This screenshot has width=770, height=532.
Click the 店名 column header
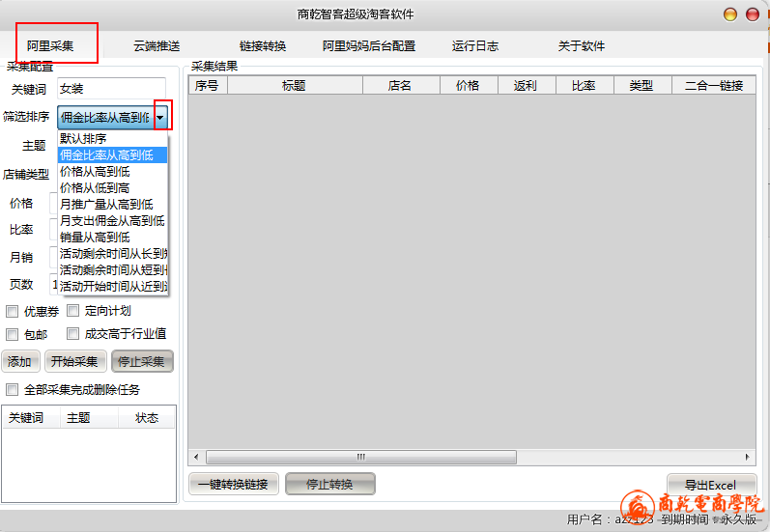(x=401, y=85)
